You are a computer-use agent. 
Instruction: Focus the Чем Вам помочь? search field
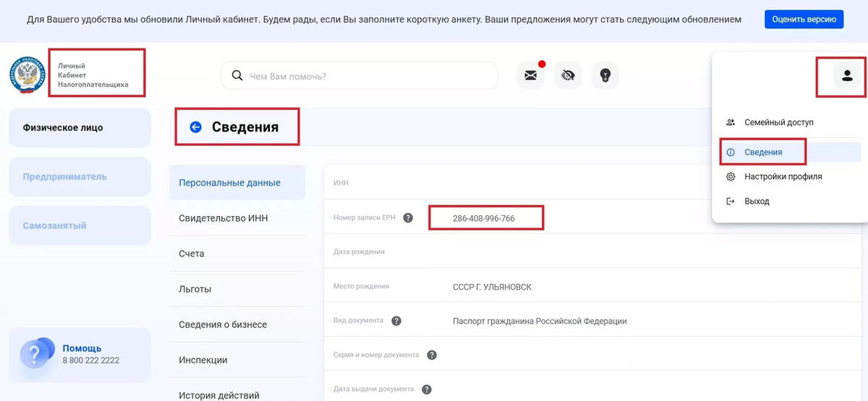359,75
